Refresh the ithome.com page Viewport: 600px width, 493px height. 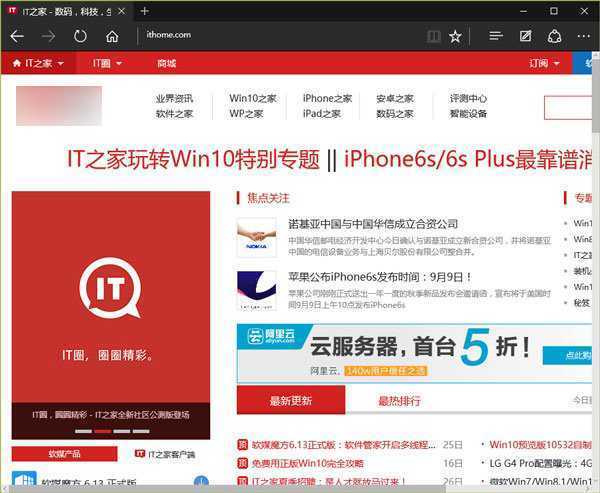click(x=80, y=37)
